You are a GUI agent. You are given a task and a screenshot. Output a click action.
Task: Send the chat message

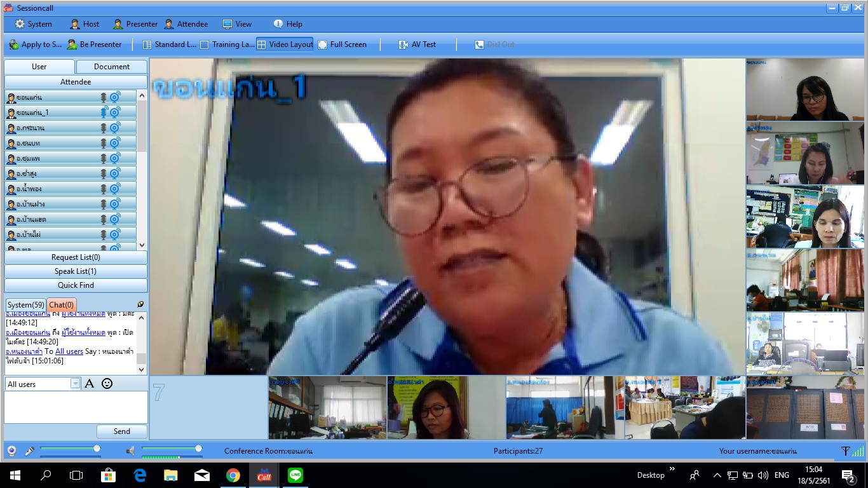coord(122,431)
